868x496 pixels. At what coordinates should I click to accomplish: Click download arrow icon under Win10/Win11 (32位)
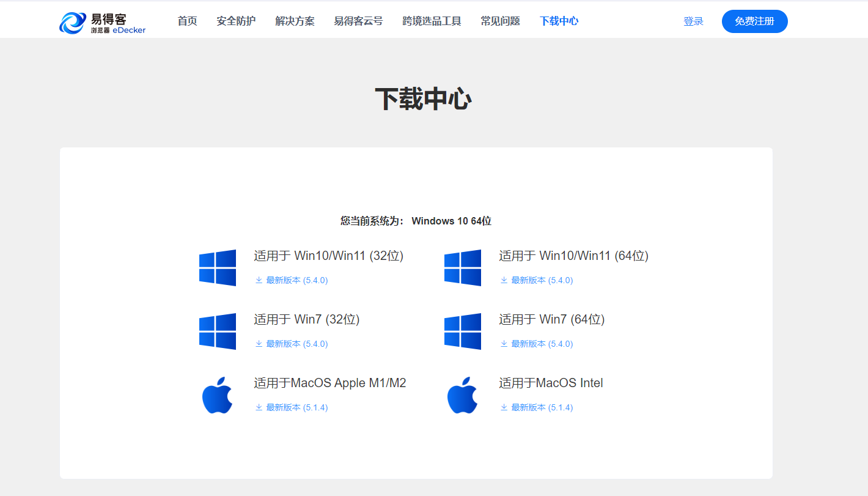259,280
